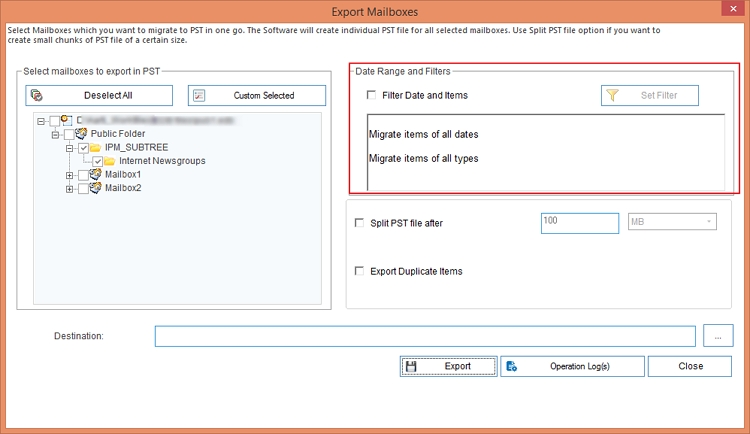Click the Custom Selected button

click(x=257, y=95)
